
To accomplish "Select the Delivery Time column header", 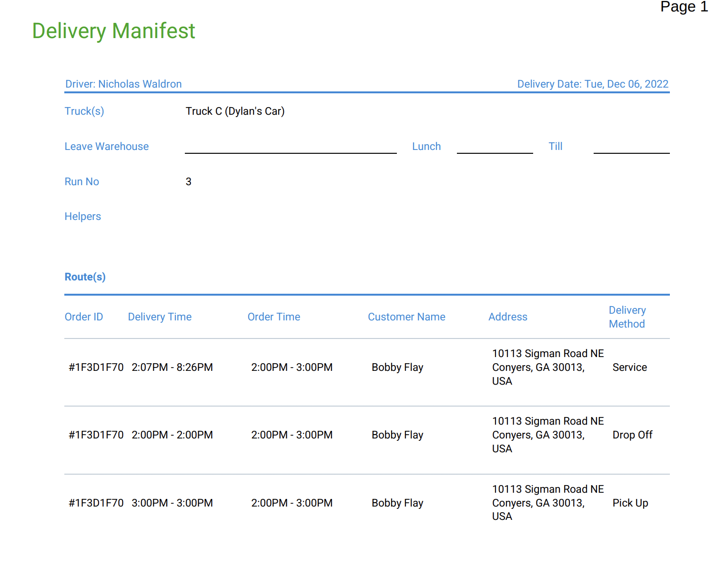I will (x=160, y=317).
